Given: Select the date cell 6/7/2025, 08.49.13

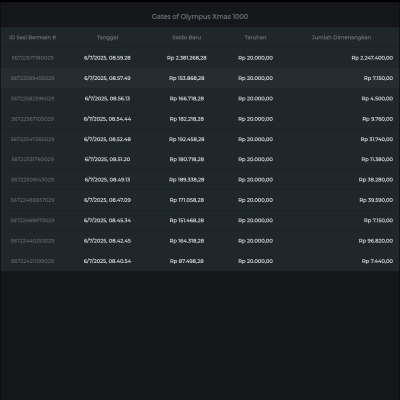Looking at the screenshot, I should click(107, 180).
